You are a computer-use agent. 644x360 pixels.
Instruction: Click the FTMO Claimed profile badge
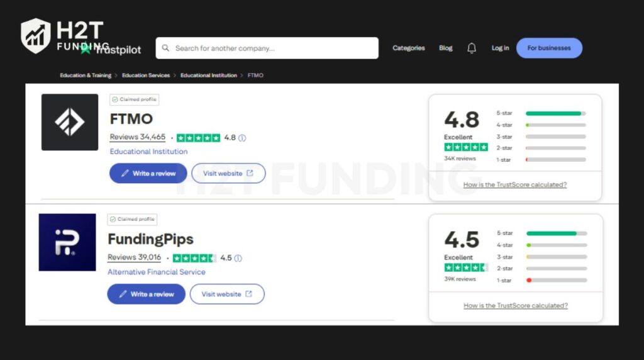[x=135, y=99]
